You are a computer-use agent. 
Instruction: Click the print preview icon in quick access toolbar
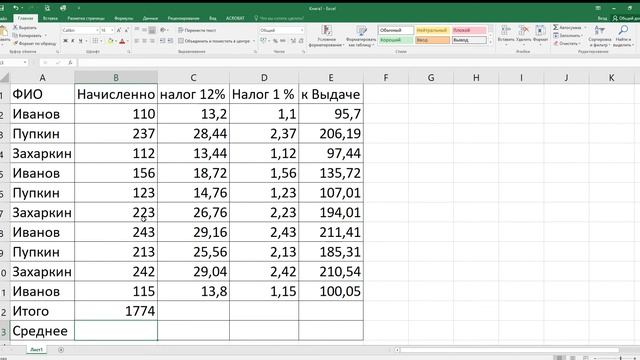click(47, 8)
